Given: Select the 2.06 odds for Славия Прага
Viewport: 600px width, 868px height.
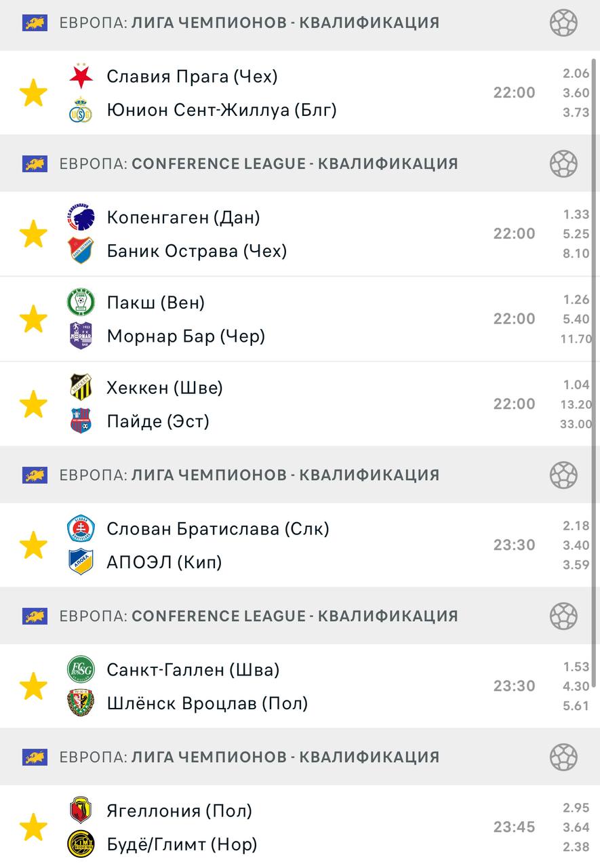Looking at the screenshot, I should click(x=576, y=74).
